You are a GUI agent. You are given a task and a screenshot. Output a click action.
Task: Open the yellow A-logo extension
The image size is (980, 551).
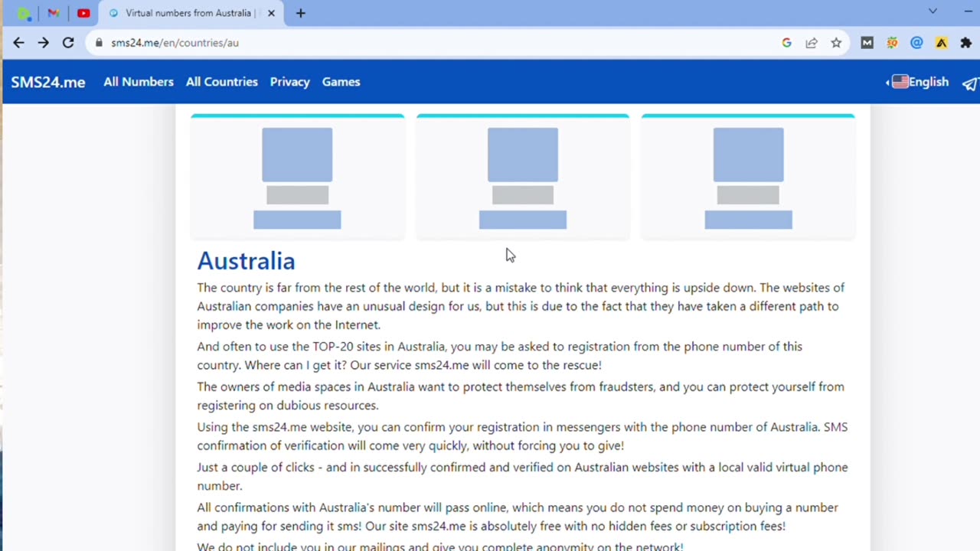coord(941,43)
